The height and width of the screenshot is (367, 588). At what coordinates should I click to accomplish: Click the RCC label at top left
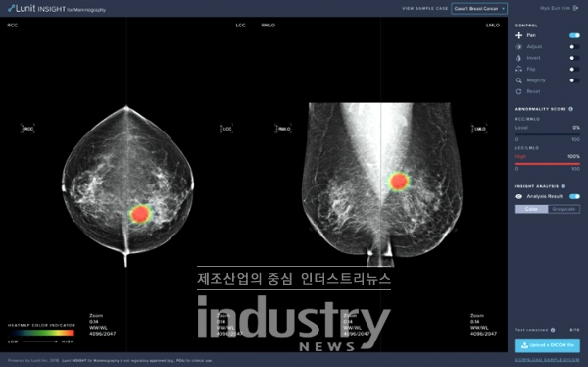(13, 26)
